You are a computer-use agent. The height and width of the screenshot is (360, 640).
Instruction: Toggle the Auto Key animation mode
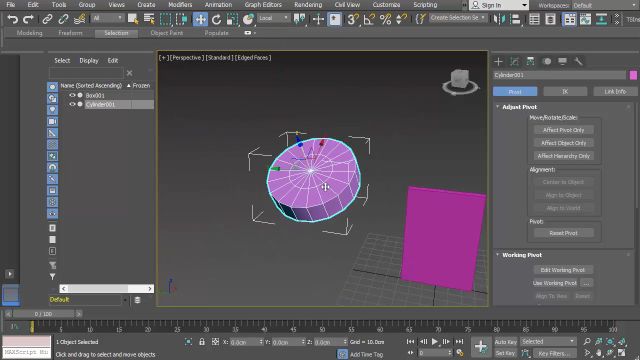(506, 342)
